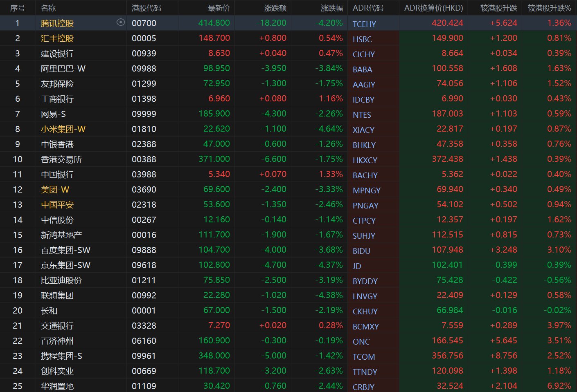Click the stock name 中银香港
This screenshot has width=577, height=392.
point(57,144)
